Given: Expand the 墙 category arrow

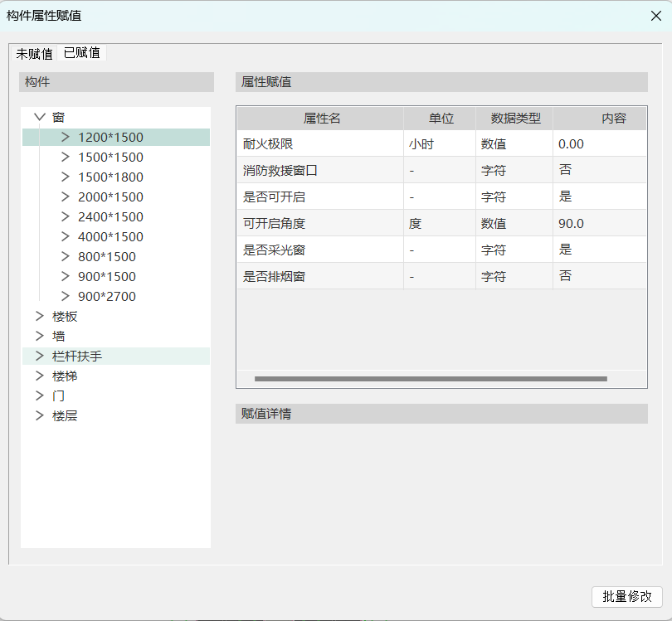Looking at the screenshot, I should 39,336.
